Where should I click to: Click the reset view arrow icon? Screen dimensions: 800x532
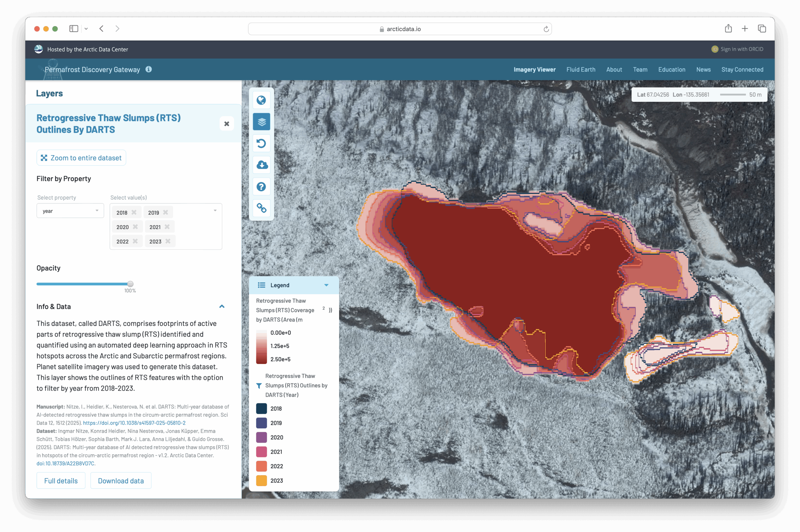click(x=261, y=143)
